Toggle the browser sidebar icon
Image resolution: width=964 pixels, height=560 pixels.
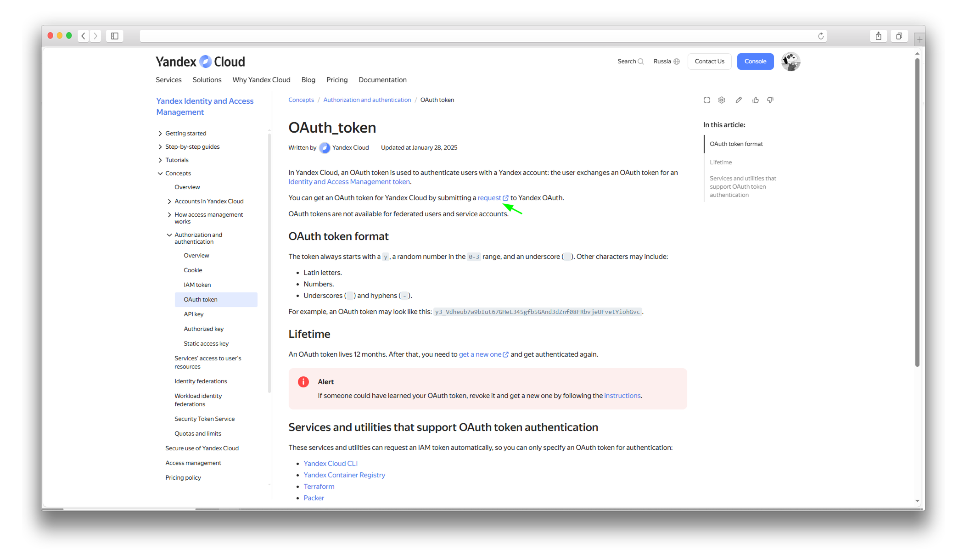[115, 36]
